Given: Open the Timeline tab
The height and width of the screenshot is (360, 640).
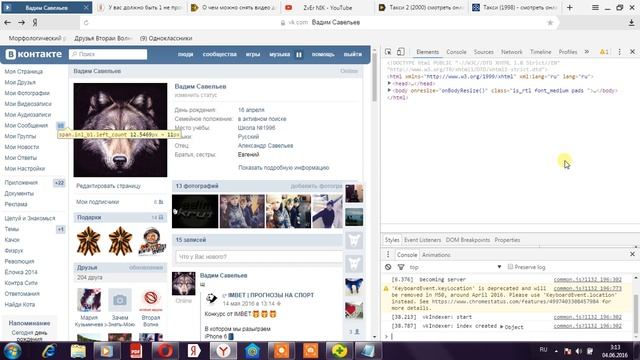Looking at the screenshot, I should (x=540, y=52).
